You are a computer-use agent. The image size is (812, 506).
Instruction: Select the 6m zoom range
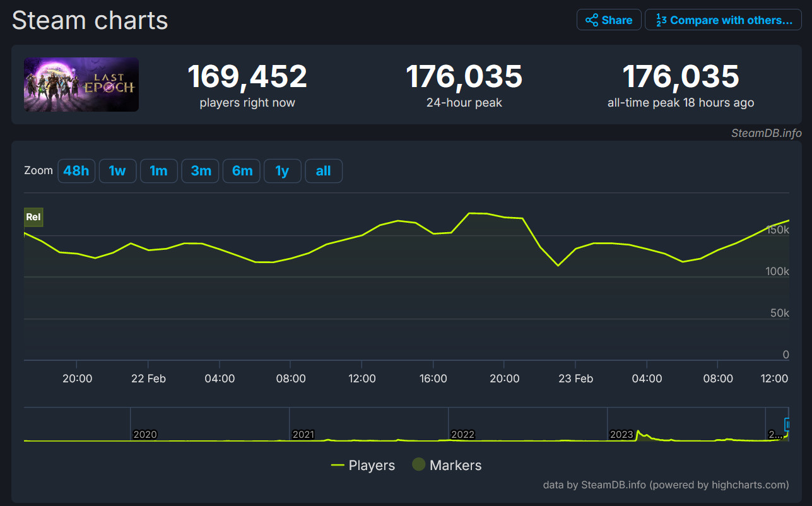point(242,171)
